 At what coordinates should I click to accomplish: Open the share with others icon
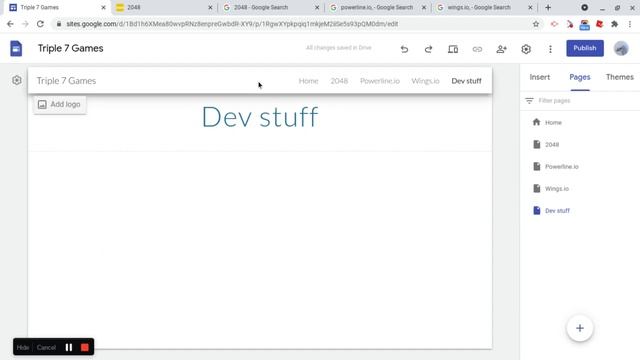coord(501,49)
